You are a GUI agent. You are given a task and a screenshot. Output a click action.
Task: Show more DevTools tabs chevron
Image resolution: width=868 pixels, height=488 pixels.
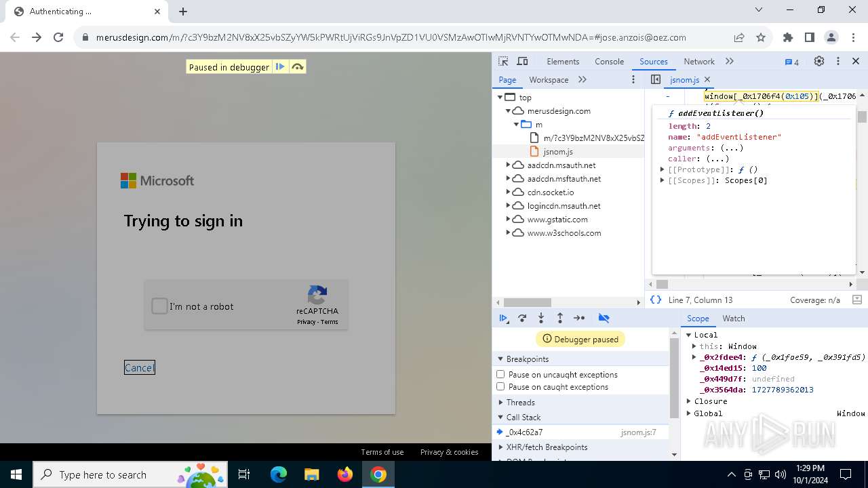(x=730, y=61)
